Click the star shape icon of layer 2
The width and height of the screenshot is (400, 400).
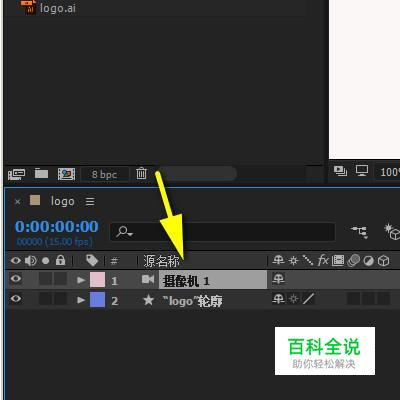pyautogui.click(x=148, y=300)
